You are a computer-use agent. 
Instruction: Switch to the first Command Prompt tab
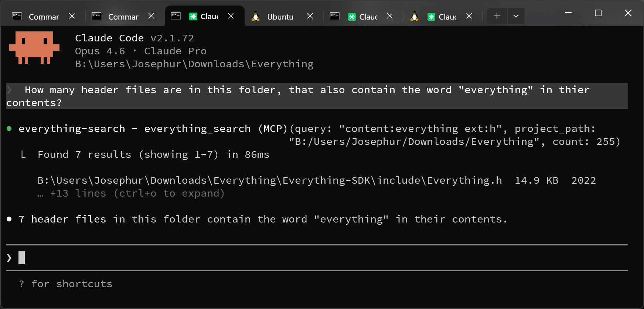[44, 17]
